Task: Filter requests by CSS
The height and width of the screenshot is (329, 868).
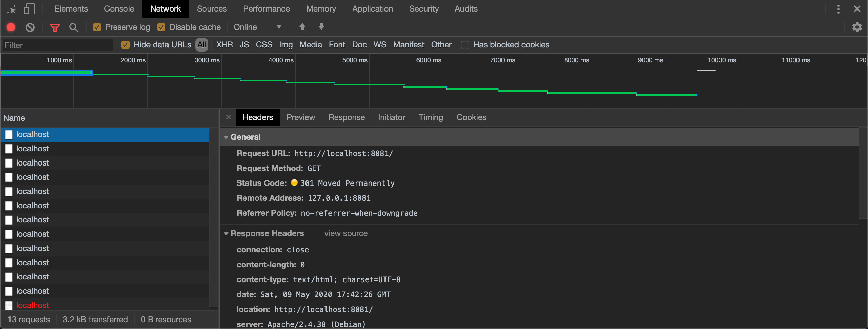Action: pyautogui.click(x=264, y=45)
